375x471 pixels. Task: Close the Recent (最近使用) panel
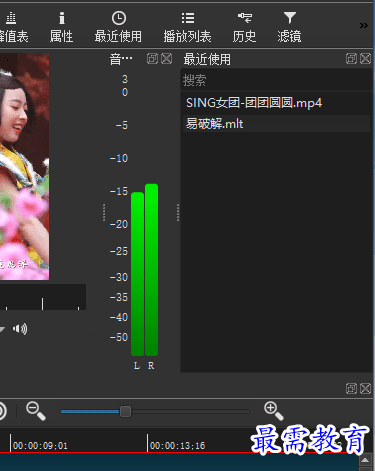(365, 59)
